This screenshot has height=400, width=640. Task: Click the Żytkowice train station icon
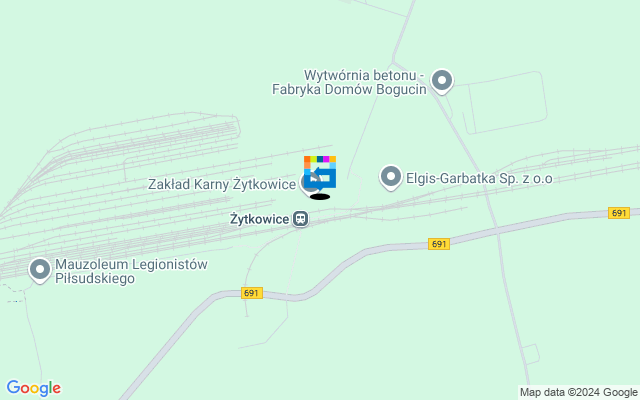point(301,219)
